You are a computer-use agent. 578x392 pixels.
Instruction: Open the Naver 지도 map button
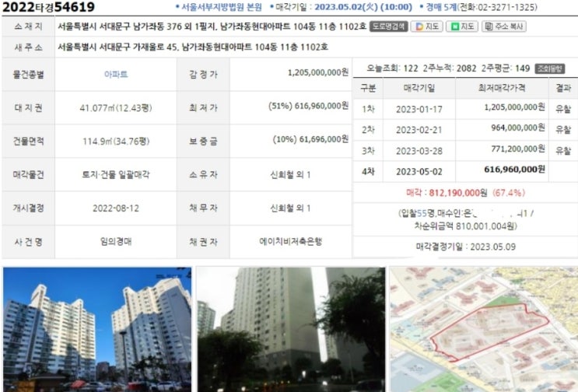pyautogui.click(x=462, y=26)
